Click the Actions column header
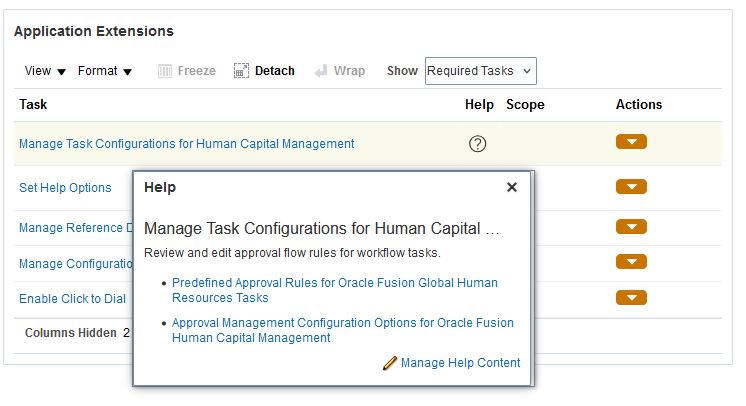 (x=639, y=104)
